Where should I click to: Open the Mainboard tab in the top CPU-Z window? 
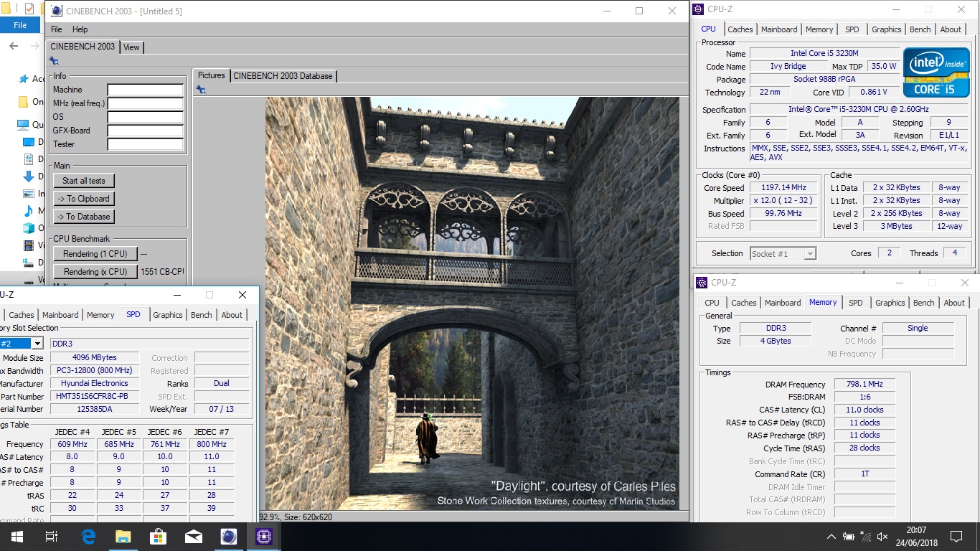(x=779, y=29)
